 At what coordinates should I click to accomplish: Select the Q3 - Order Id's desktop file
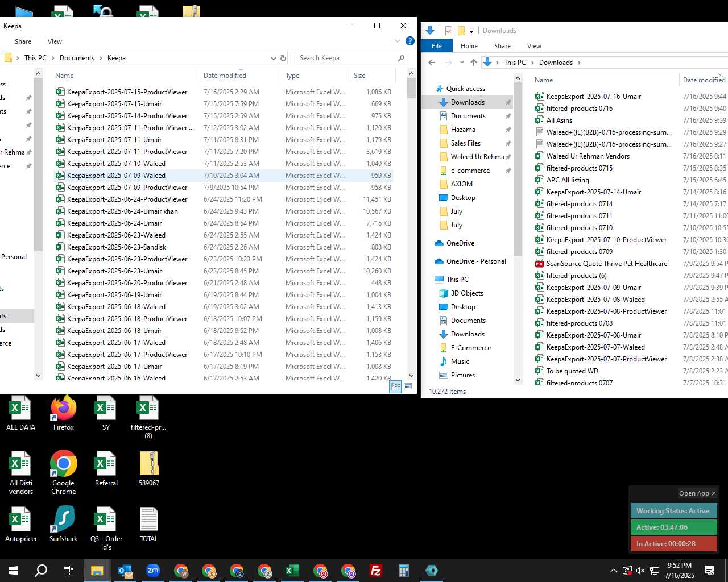(106, 529)
